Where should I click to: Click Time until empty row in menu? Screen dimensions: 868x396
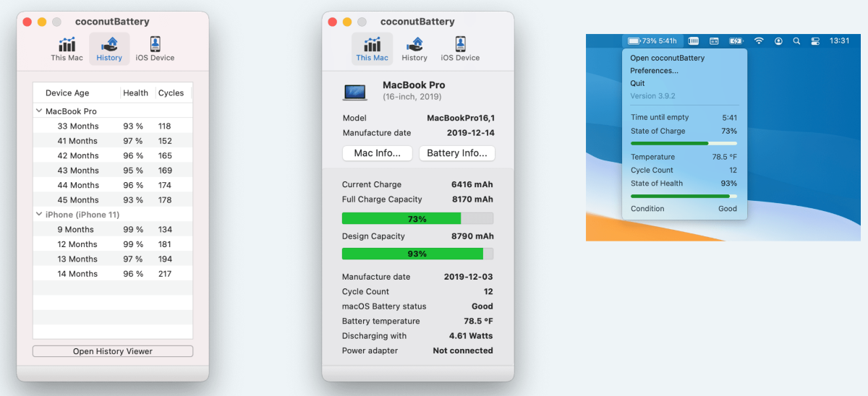(x=684, y=117)
